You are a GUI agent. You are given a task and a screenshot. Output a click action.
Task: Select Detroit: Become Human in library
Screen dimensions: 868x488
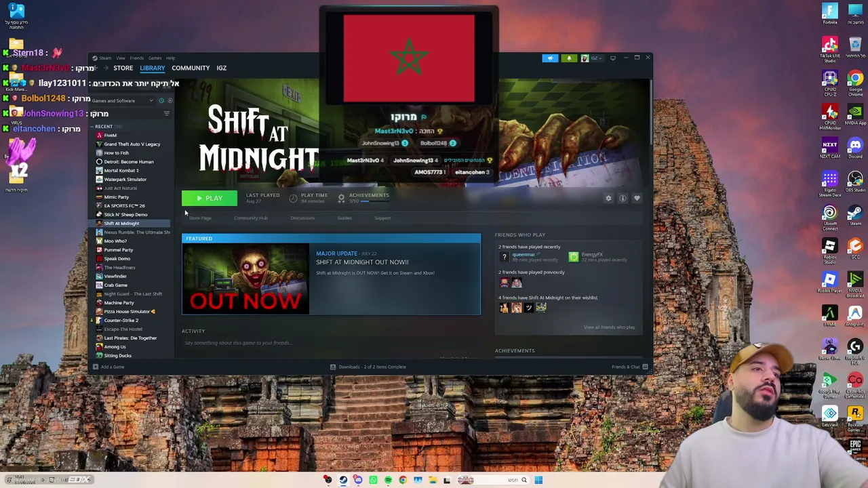(128, 162)
